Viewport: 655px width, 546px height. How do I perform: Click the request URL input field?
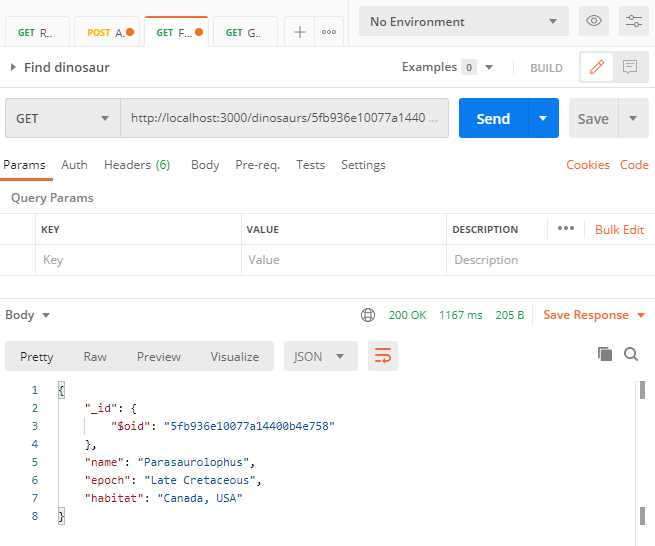(284, 118)
